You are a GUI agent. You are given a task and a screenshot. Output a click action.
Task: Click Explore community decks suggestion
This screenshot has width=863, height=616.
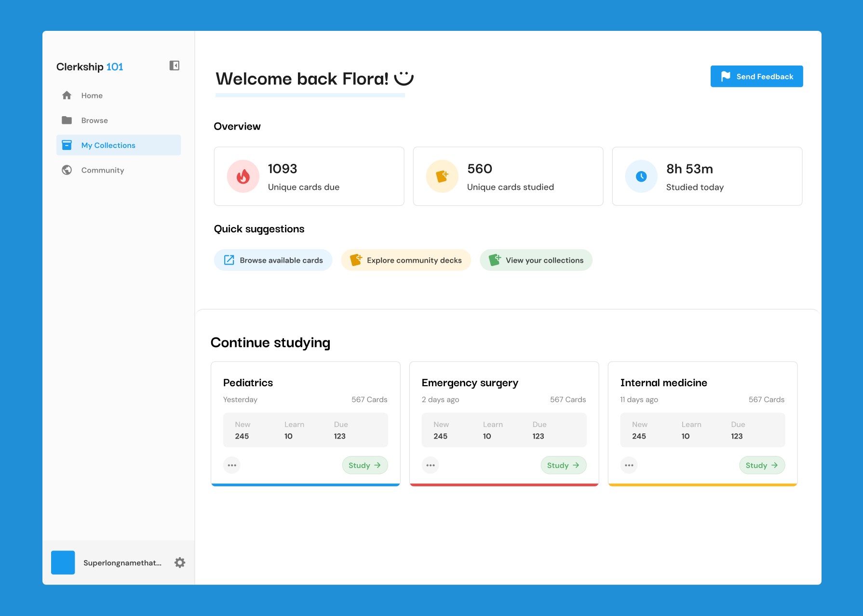(406, 260)
